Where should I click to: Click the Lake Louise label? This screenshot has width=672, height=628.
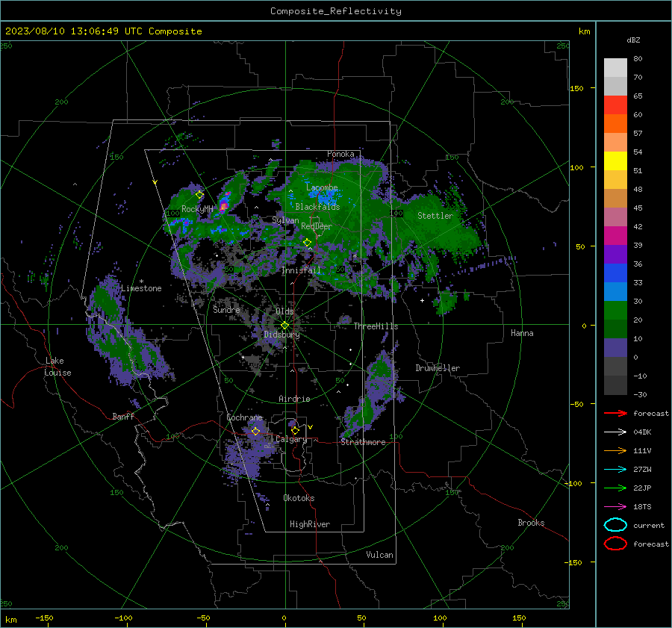(x=58, y=367)
